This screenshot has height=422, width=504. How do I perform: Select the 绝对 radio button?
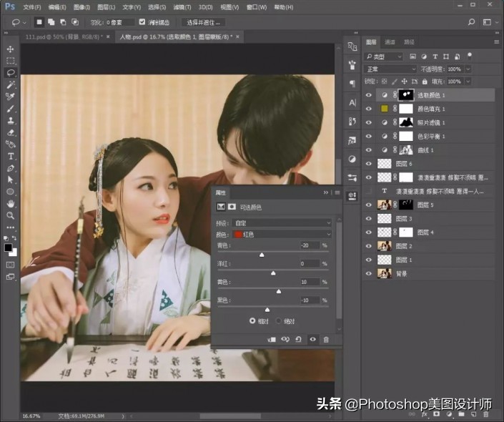point(279,320)
